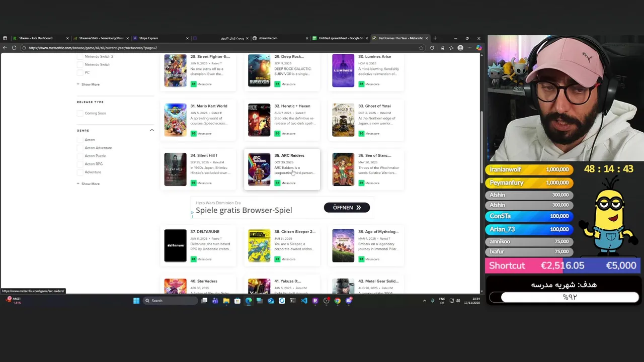Image resolution: width=644 pixels, height=362 pixels.
Task: Click the Citizen Sleeper 2 cover thumbnail
Action: (x=259, y=245)
